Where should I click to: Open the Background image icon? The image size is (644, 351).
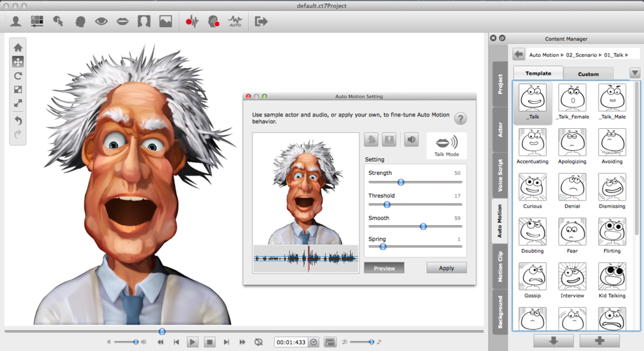click(166, 21)
